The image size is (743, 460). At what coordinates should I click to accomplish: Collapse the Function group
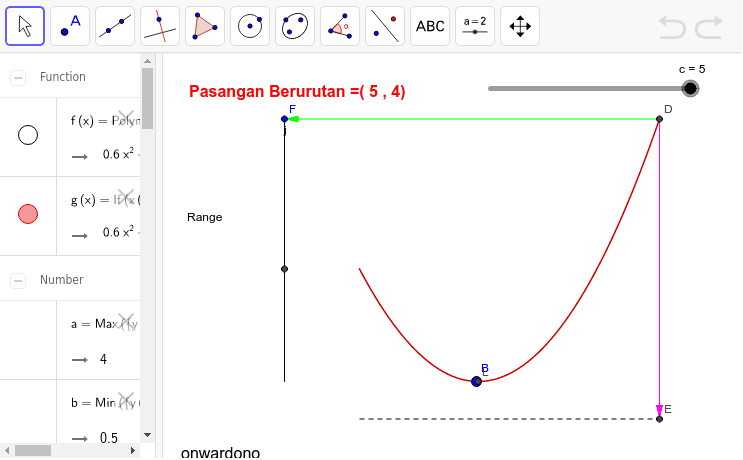pyautogui.click(x=18, y=77)
